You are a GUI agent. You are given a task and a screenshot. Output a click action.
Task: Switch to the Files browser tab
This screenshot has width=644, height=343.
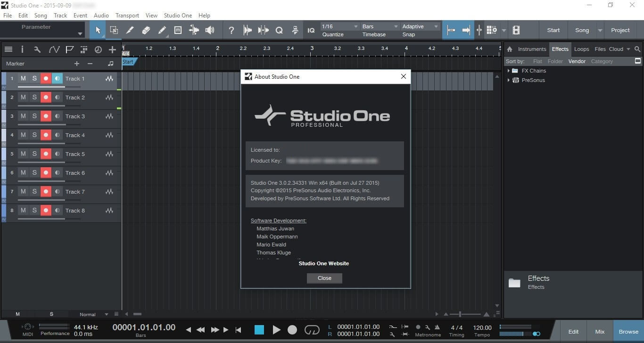click(x=600, y=49)
